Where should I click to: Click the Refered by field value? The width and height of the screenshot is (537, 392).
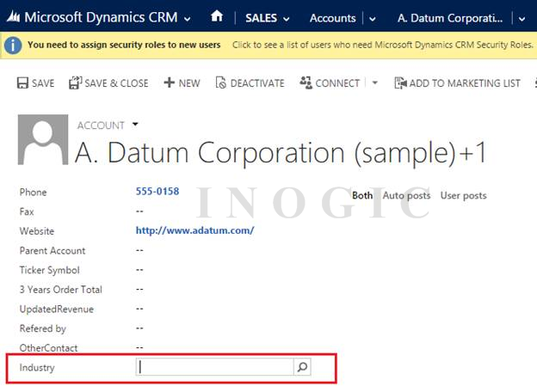coord(139,328)
